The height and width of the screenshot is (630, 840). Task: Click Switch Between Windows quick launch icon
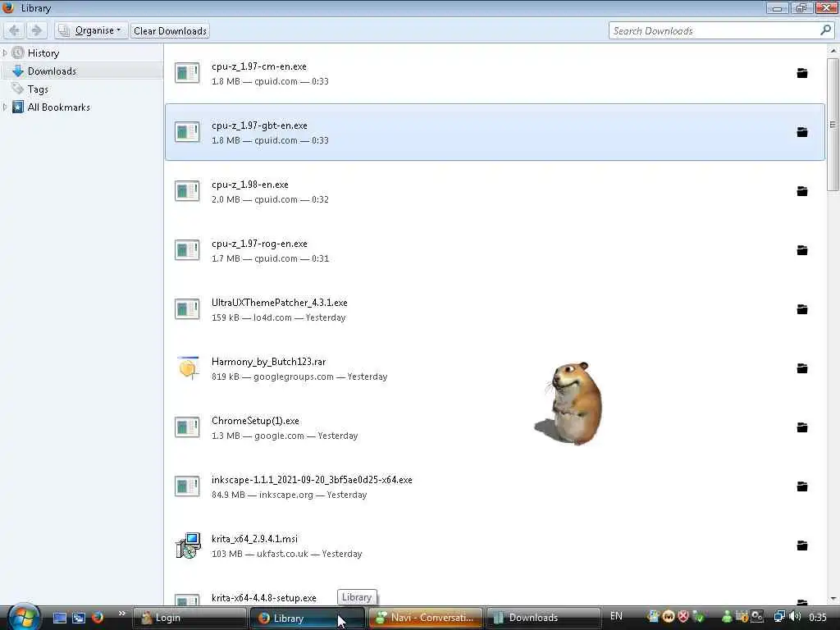pyautogui.click(x=79, y=618)
